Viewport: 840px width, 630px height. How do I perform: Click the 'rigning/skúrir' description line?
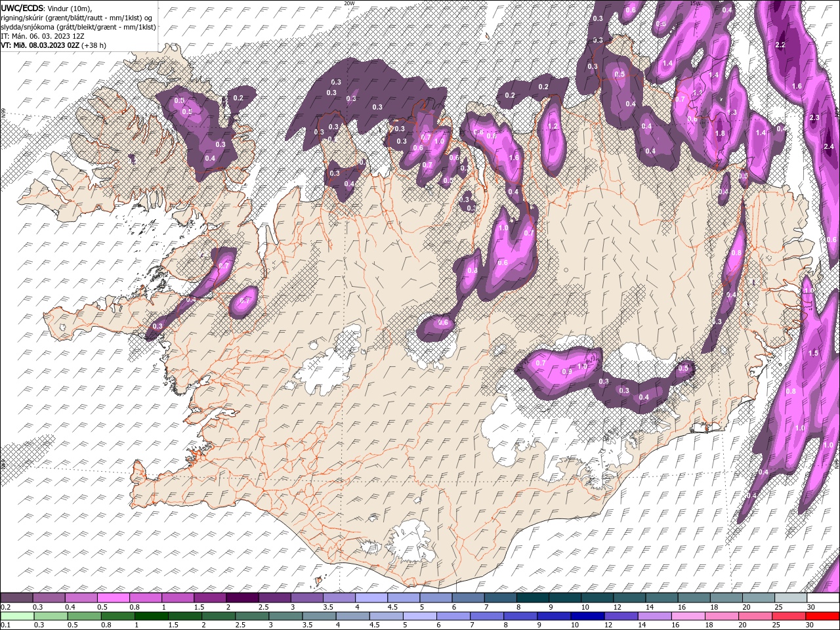tap(77, 18)
